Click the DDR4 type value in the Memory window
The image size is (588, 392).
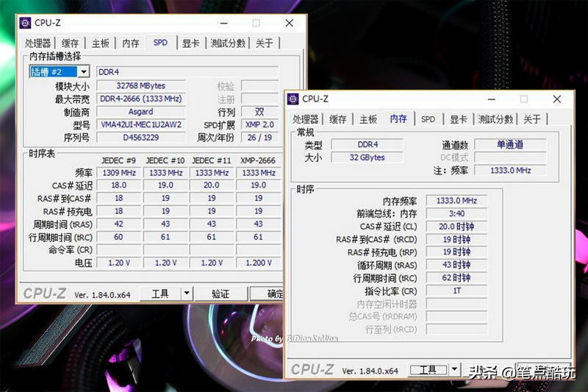click(x=367, y=144)
